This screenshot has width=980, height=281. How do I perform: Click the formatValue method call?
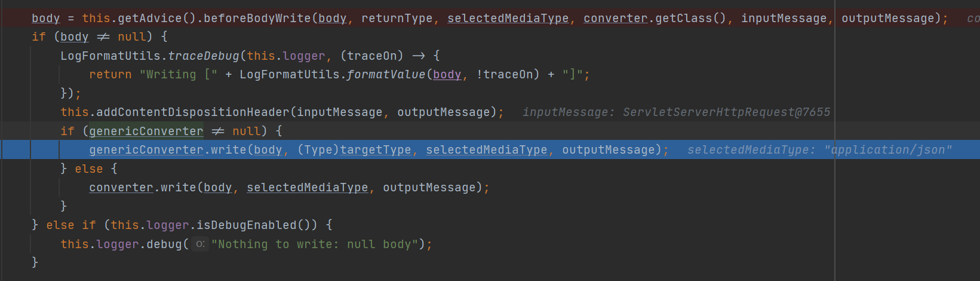[x=386, y=74]
